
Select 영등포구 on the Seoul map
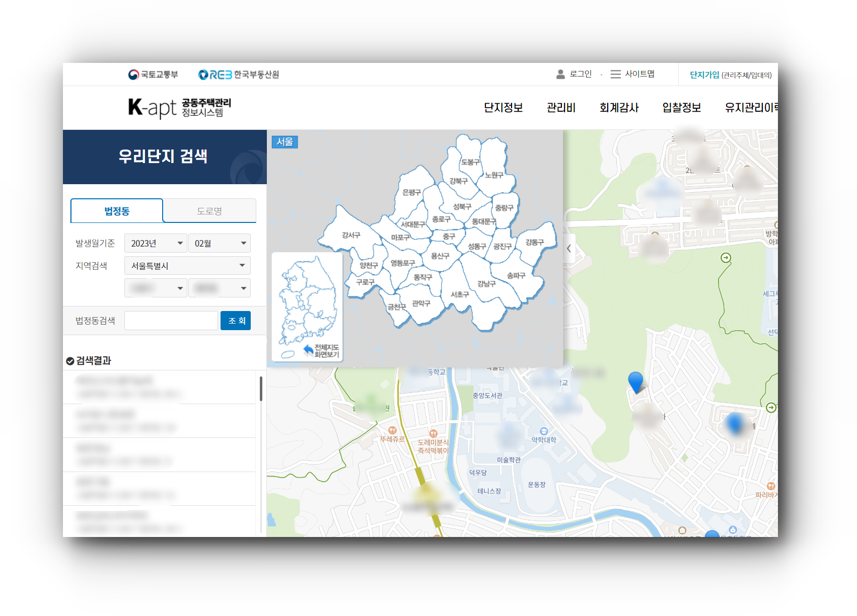point(403,263)
